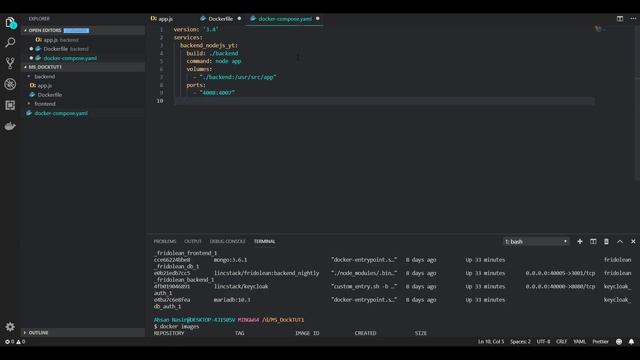Open the Docker whale view in activity bar
This screenshot has width=640, height=360.
(10, 126)
